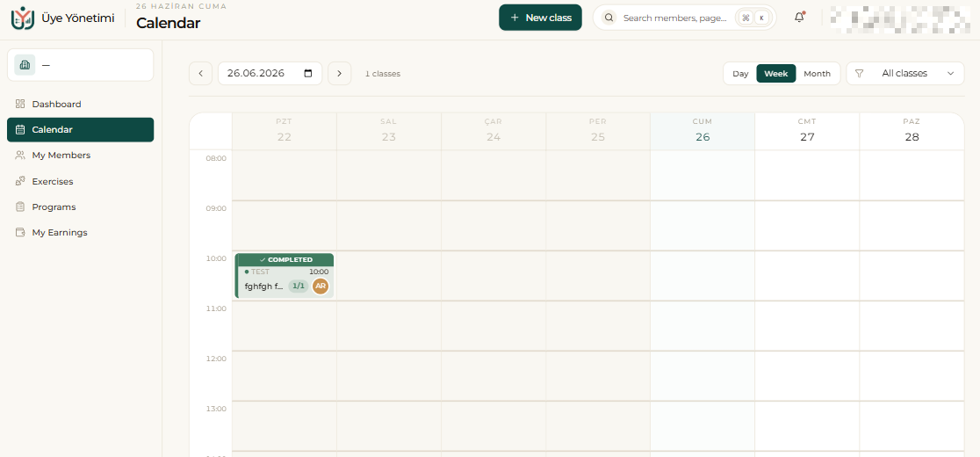
Task: Click the 08:00 time label
Action: coord(216,159)
